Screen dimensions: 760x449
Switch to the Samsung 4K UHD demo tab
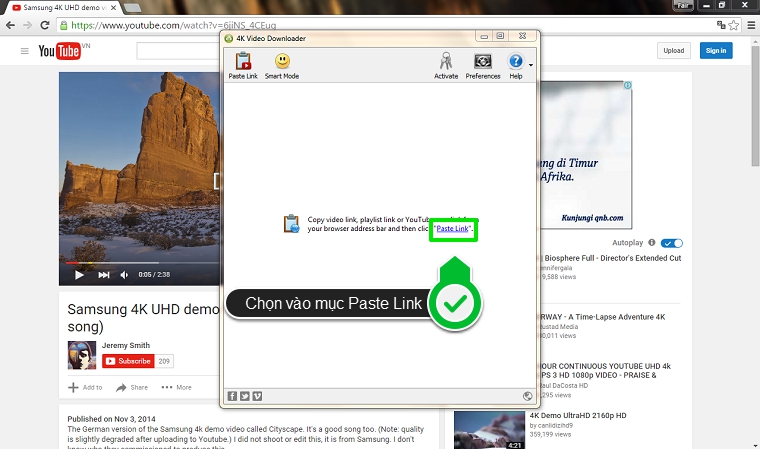(60, 7)
